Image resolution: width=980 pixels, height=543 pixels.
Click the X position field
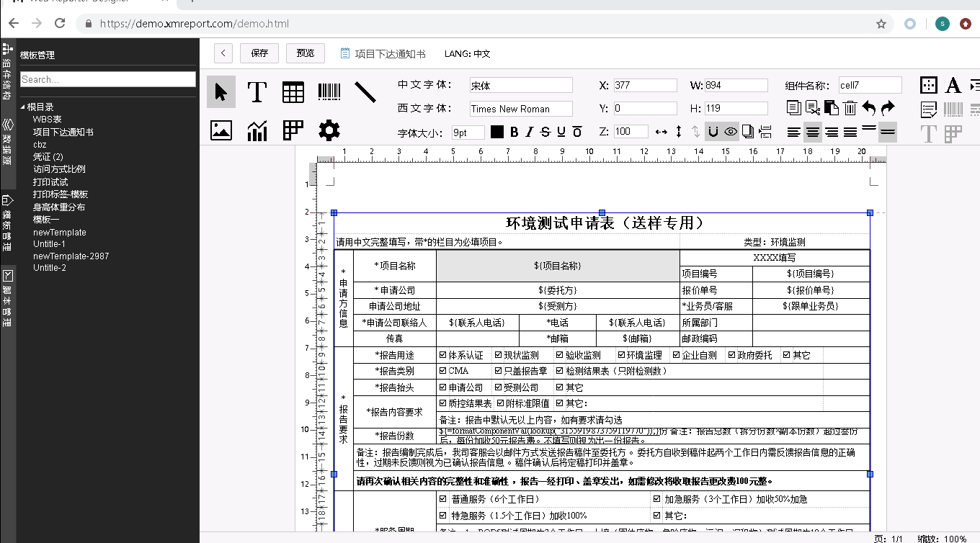645,85
